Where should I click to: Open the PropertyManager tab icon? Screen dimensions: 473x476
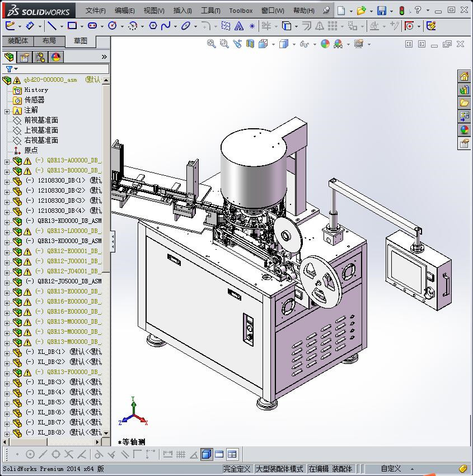tap(25, 57)
